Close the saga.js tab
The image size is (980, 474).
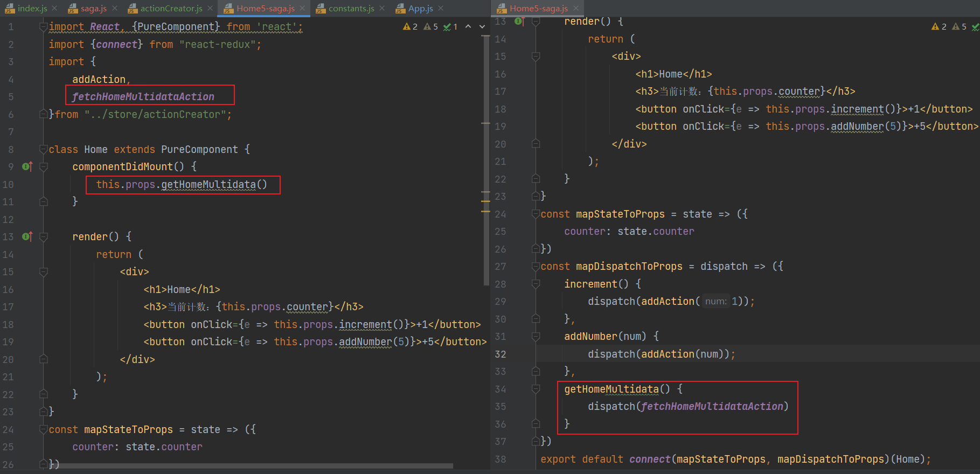point(114,8)
